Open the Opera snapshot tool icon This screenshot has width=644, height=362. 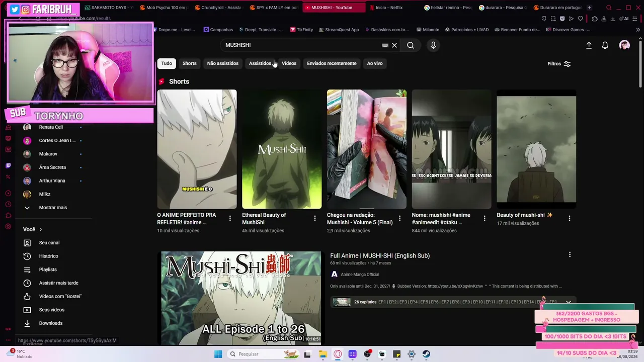pos(553,19)
